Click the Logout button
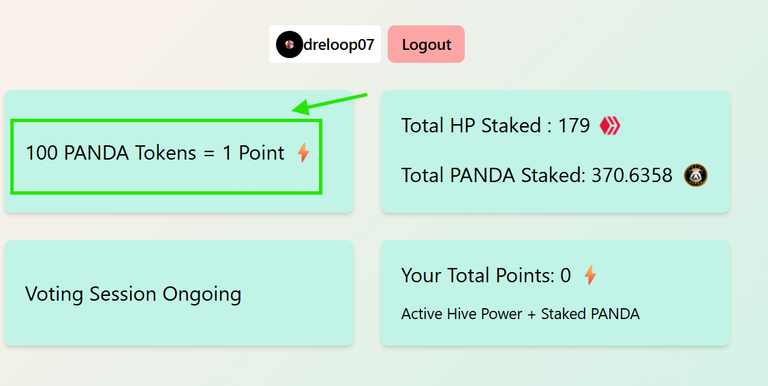This screenshot has height=386, width=768. (426, 44)
